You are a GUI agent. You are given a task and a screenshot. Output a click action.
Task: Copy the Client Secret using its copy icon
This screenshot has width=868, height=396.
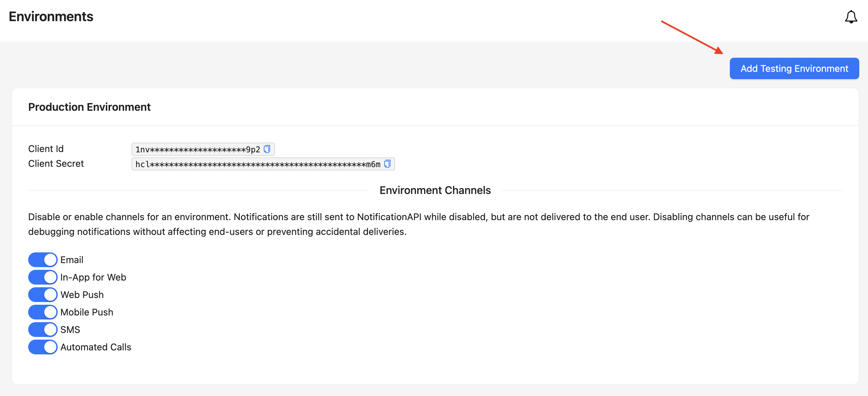[x=388, y=164]
